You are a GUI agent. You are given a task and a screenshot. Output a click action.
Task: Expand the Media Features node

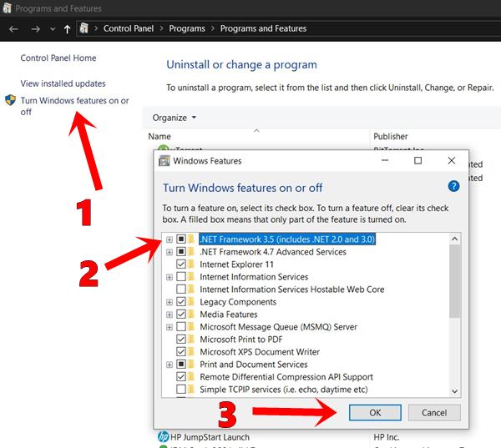pos(170,315)
